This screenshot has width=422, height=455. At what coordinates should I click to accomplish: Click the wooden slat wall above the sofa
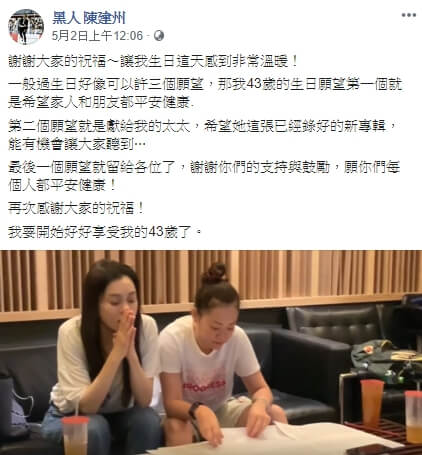point(211,278)
